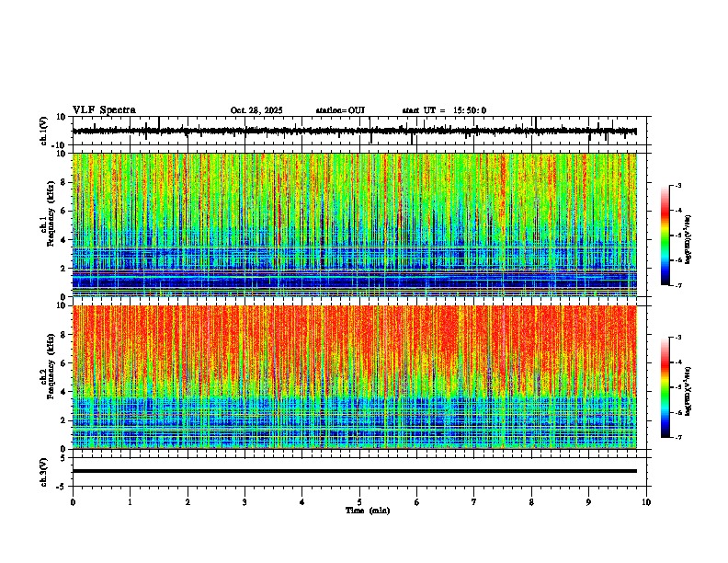Click the '-7' tick on ch.2 colorbar

pos(678,437)
